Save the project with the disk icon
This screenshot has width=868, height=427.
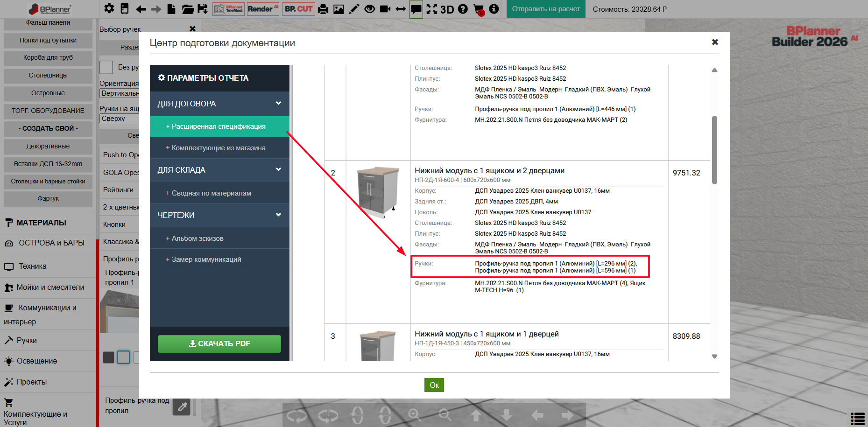click(203, 8)
